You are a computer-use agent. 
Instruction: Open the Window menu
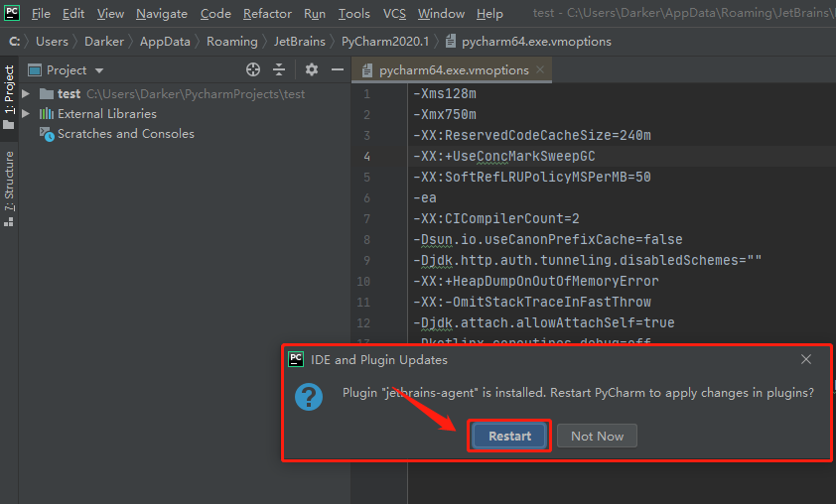click(x=441, y=14)
